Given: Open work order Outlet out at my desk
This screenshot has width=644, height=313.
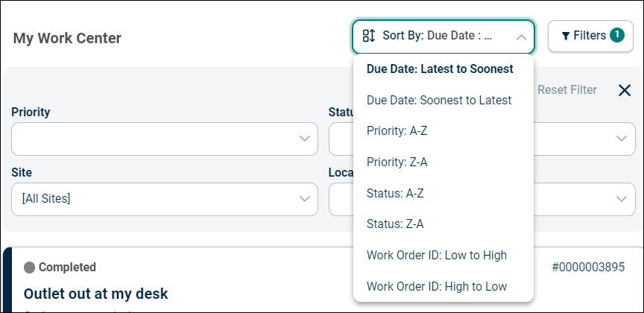Looking at the screenshot, I should tap(96, 293).
